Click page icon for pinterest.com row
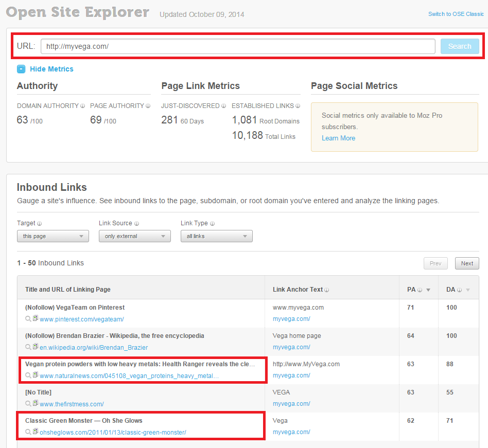Image resolution: width=488 pixels, height=448 pixels. point(36,318)
